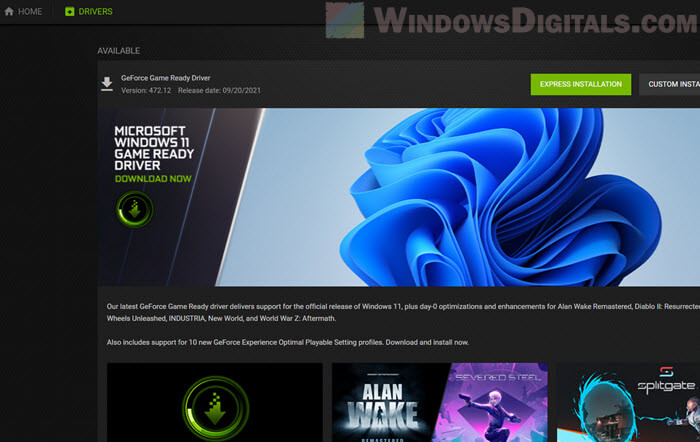Click the driver download arrow icon

point(107,83)
